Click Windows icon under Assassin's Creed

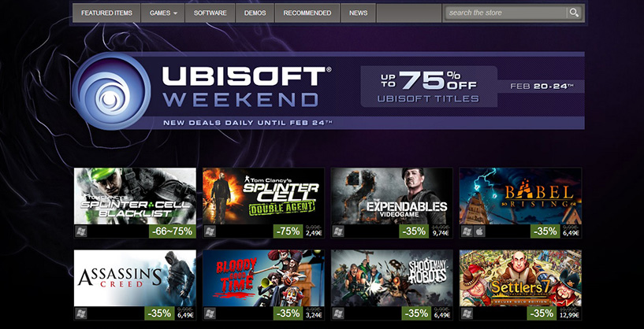(x=80, y=314)
